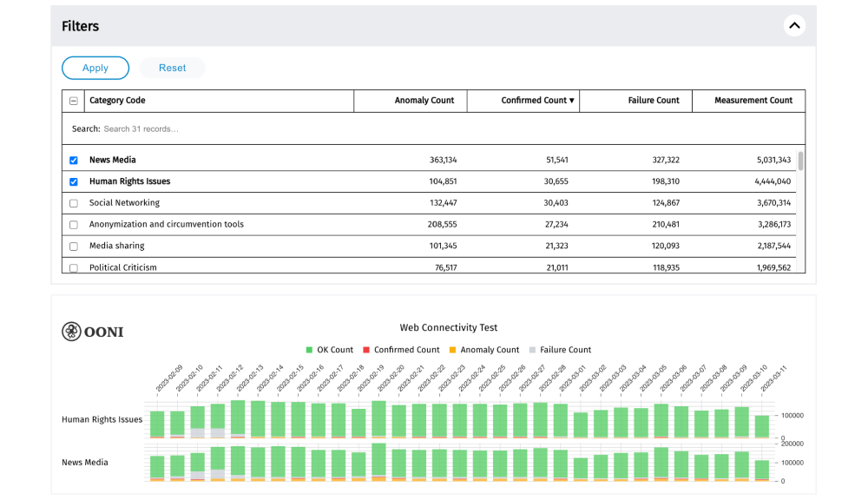Screen dimensions: 868x500
Task: Enable the Social Networking checkbox
Action: [74, 203]
